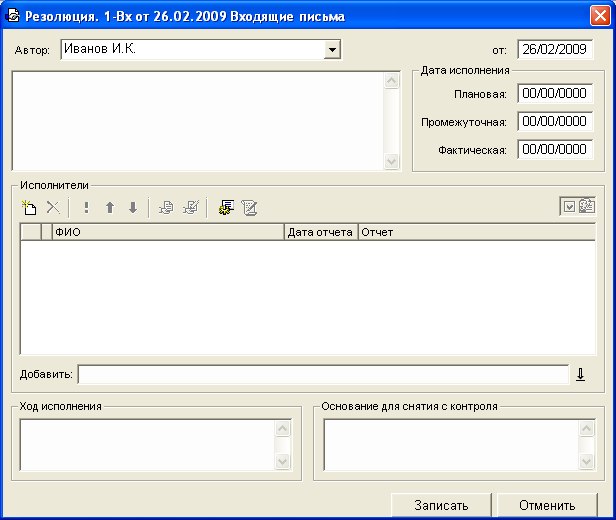Image resolution: width=616 pixels, height=520 pixels.
Task: Click the yellow gear form icon
Action: coord(226,207)
